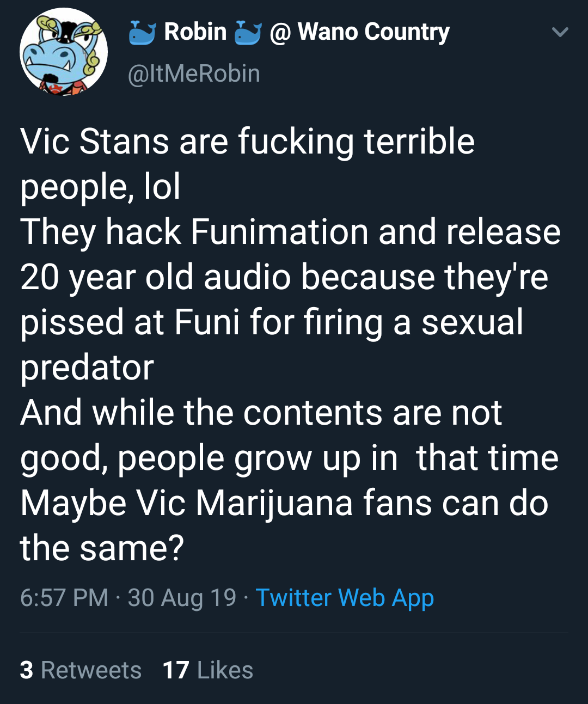Click "the same?" at the tweet's end
This screenshot has height=704, width=588.
tap(102, 548)
